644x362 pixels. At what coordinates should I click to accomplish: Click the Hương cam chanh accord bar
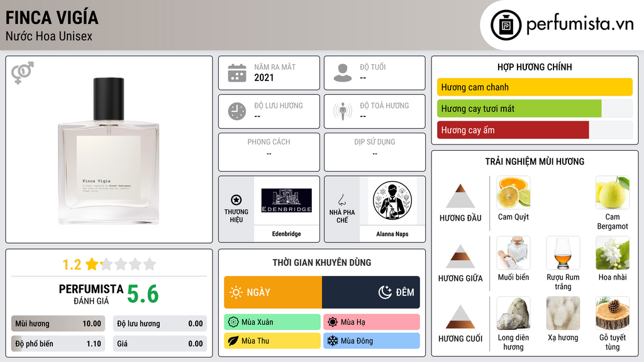tap(535, 87)
